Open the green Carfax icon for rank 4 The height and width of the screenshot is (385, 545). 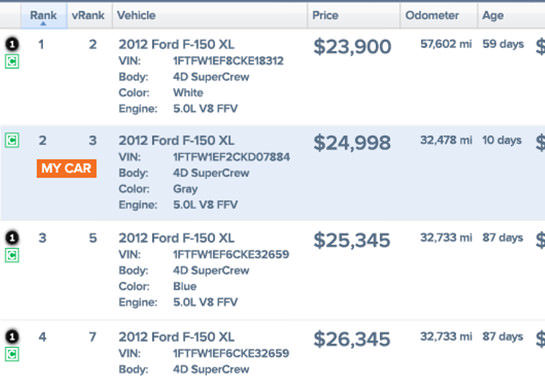(x=12, y=354)
